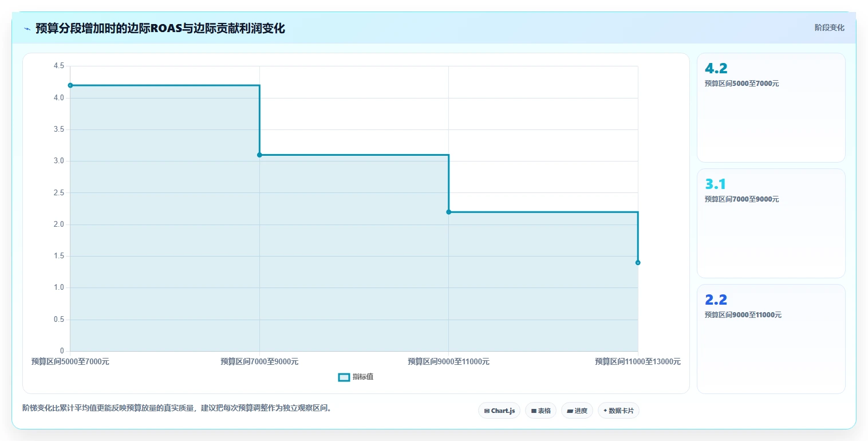Click card caption 预算区间5000至7000元 under 4.2

click(x=742, y=84)
